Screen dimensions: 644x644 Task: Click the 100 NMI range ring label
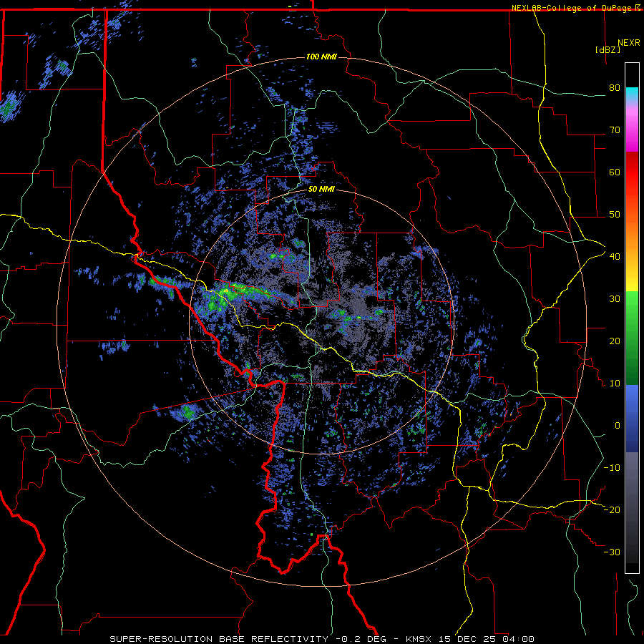click(321, 57)
